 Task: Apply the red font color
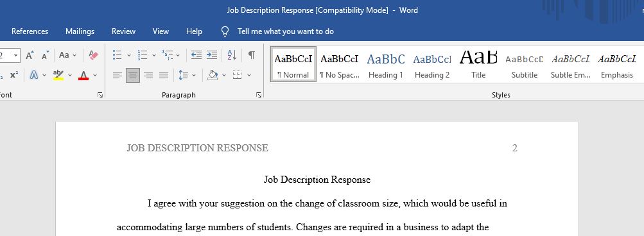[x=83, y=75]
